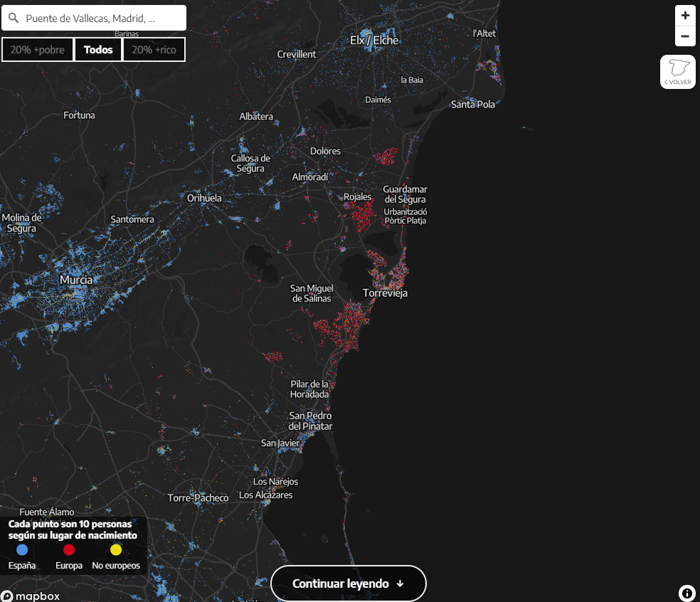Screen dimensions: 700x602
Task: Click the Urbanització Pòrtic Platja label
Action: click(405, 216)
